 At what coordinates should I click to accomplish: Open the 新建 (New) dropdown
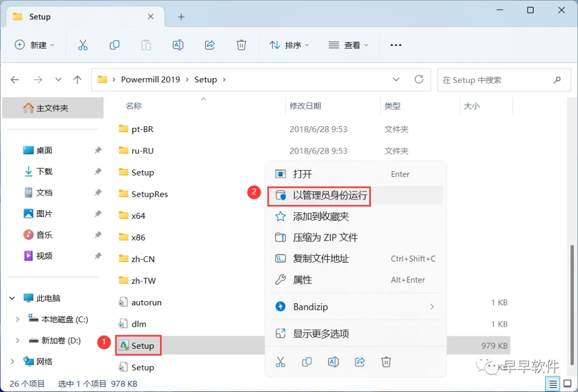[35, 45]
